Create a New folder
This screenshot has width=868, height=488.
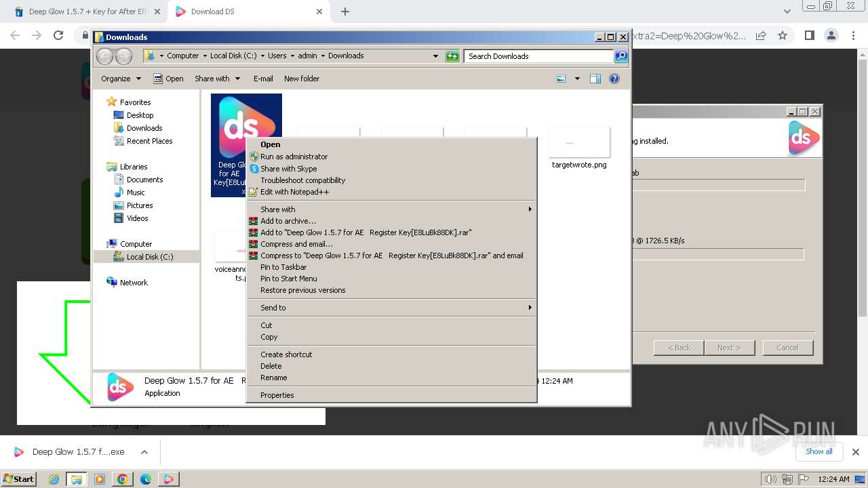[302, 79]
